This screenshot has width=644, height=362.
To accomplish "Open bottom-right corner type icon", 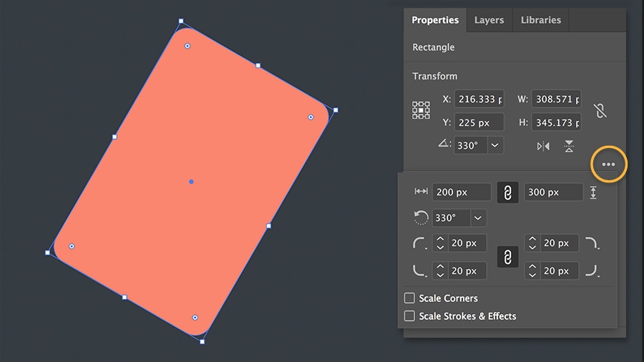I will click(x=592, y=271).
